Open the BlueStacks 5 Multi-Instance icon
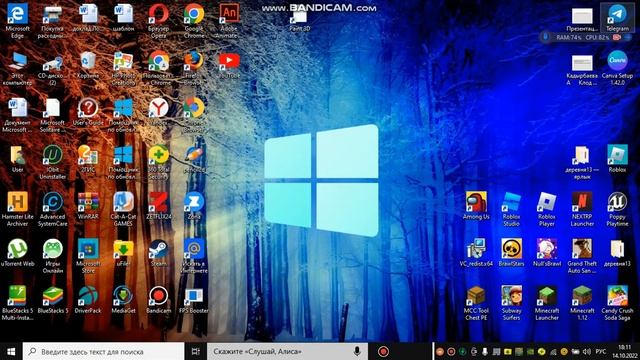 [17, 296]
